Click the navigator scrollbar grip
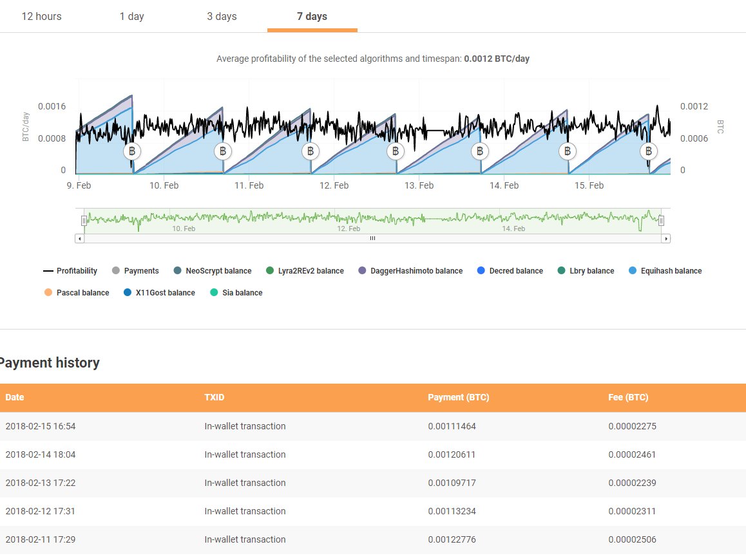Screen dimensions: 746x560 [x=372, y=239]
